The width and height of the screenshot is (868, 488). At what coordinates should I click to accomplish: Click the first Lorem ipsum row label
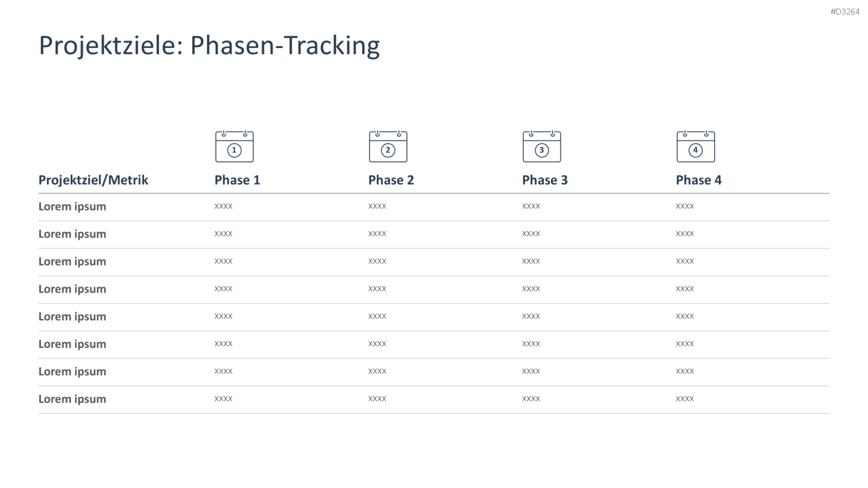(72, 207)
